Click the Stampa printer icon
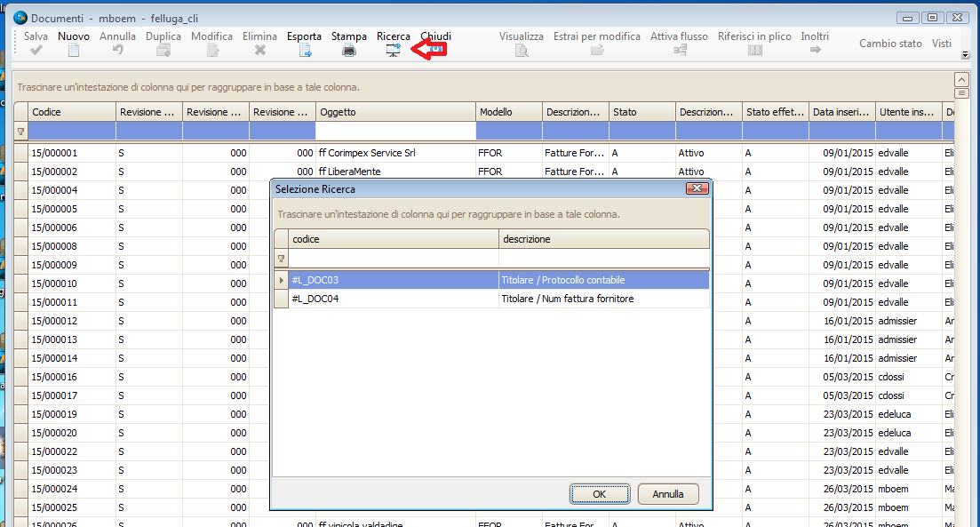 (x=349, y=51)
